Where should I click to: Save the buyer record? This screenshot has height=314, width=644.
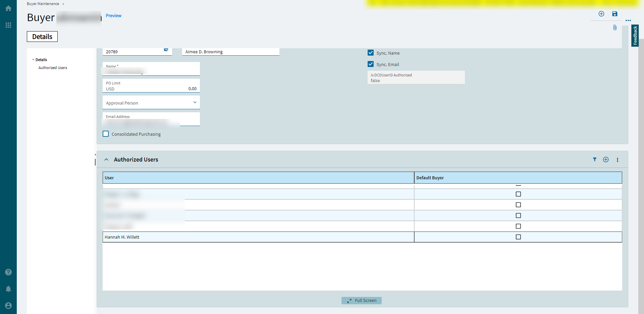point(615,14)
